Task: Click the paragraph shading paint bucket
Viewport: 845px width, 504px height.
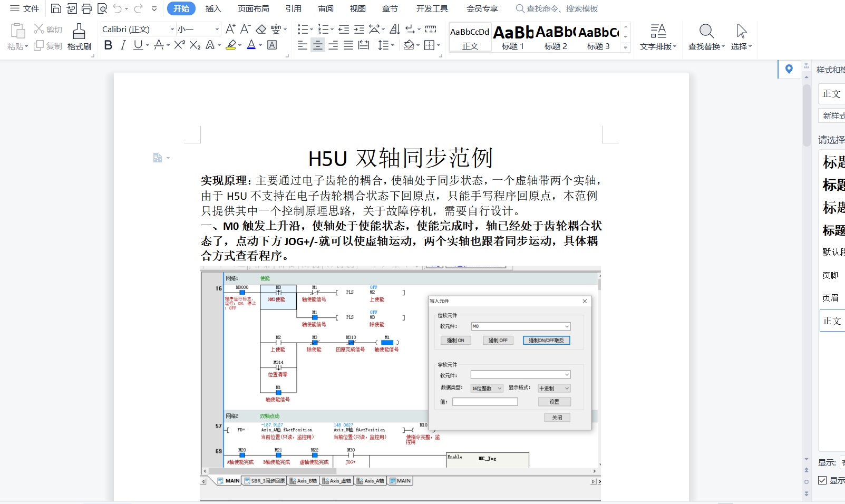Action: 409,45
